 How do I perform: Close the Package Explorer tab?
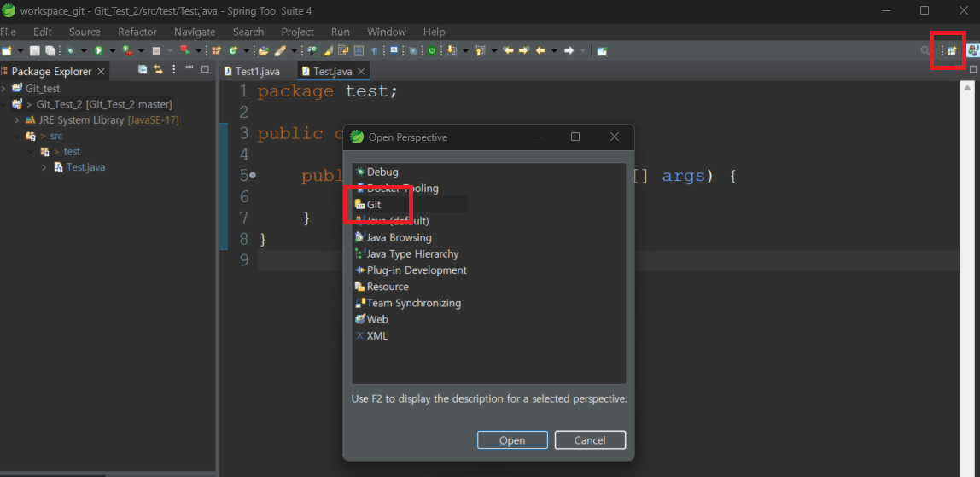[x=102, y=71]
